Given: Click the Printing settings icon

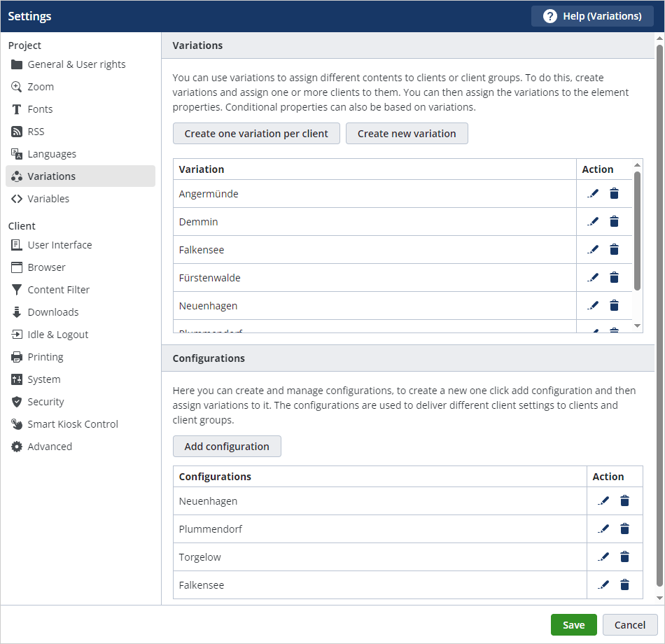Looking at the screenshot, I should 15,356.
